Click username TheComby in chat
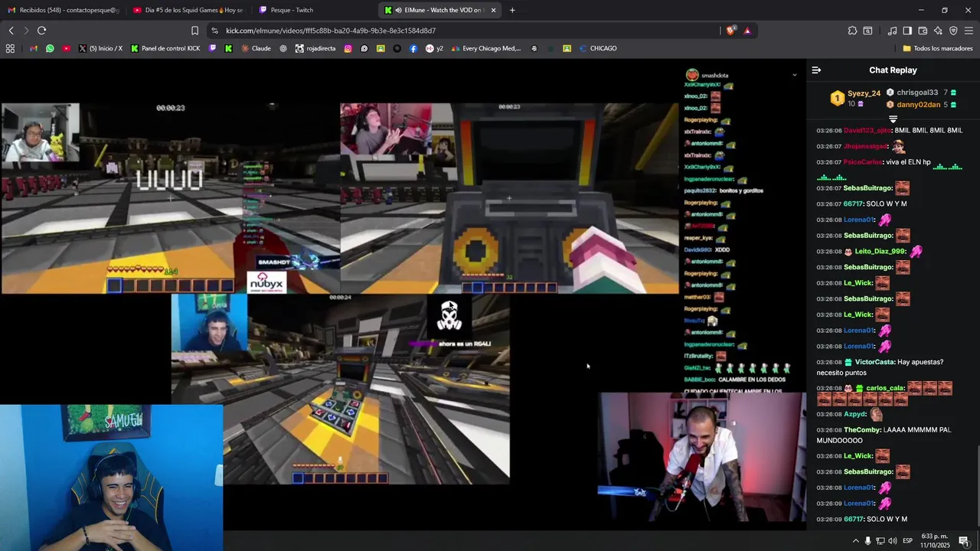The image size is (980, 551). [x=862, y=430]
